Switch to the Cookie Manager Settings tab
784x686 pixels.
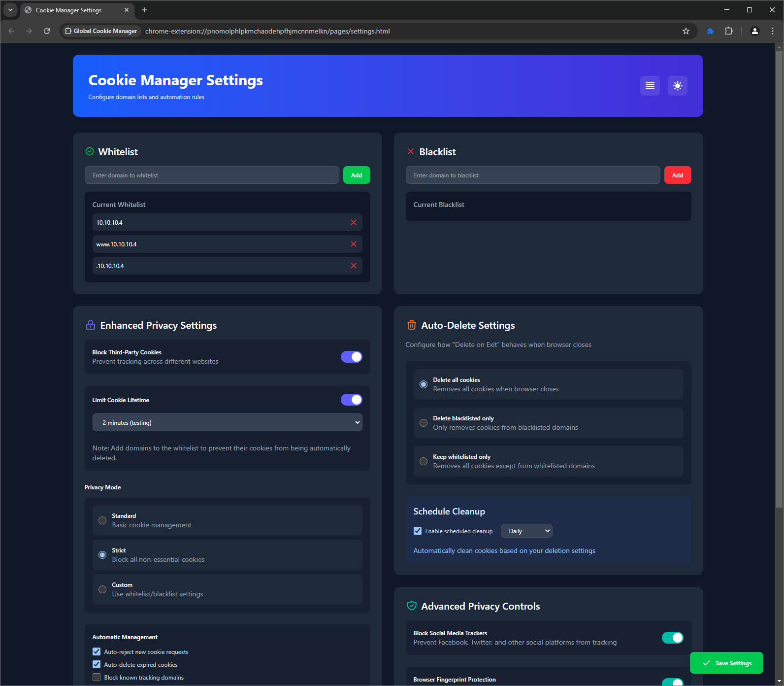(74, 10)
